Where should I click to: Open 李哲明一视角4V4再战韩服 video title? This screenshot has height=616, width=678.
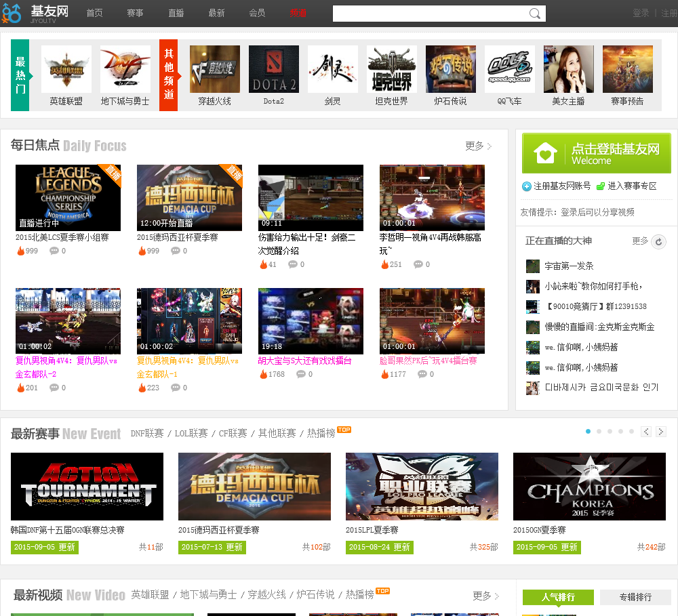pos(431,244)
